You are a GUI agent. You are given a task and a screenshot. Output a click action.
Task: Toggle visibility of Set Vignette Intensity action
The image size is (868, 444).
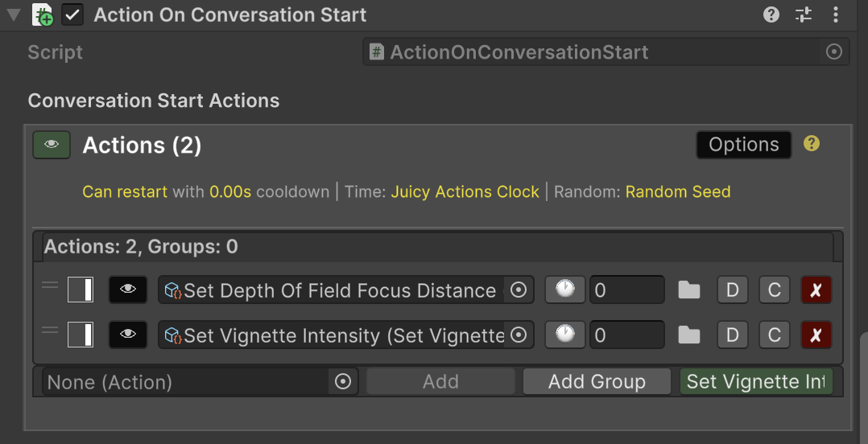128,335
